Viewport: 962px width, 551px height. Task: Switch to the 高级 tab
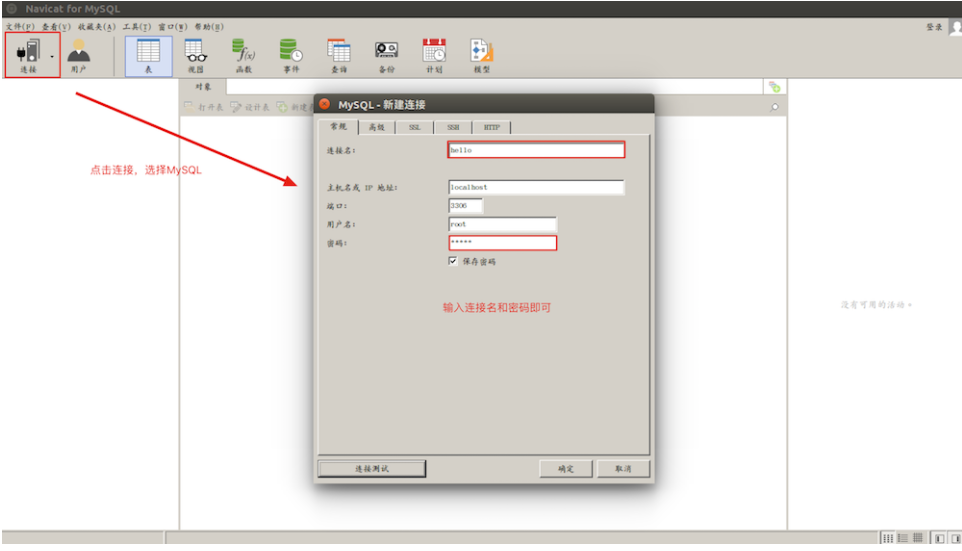[x=377, y=127]
